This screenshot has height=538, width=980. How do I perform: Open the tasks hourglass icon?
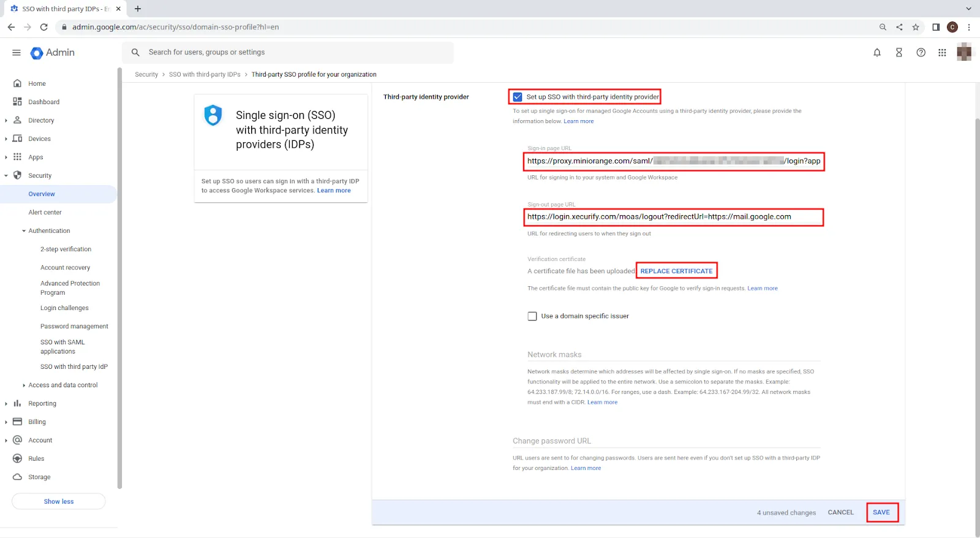point(899,53)
